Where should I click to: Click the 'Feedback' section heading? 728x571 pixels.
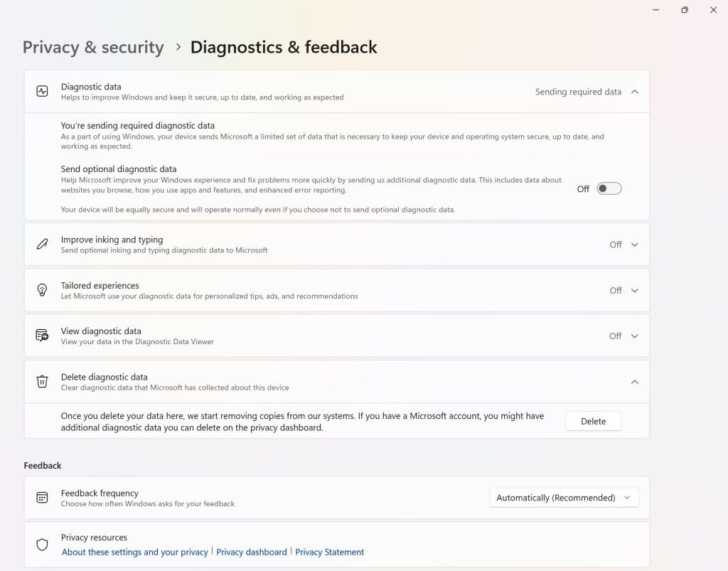43,465
